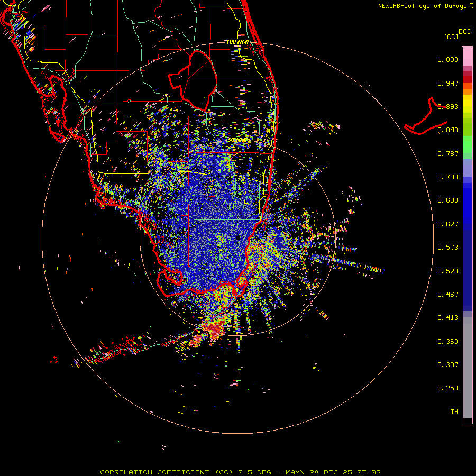This screenshot has height=476, width=476.
Task: Select the 0.573 scale value
Action: (x=448, y=248)
